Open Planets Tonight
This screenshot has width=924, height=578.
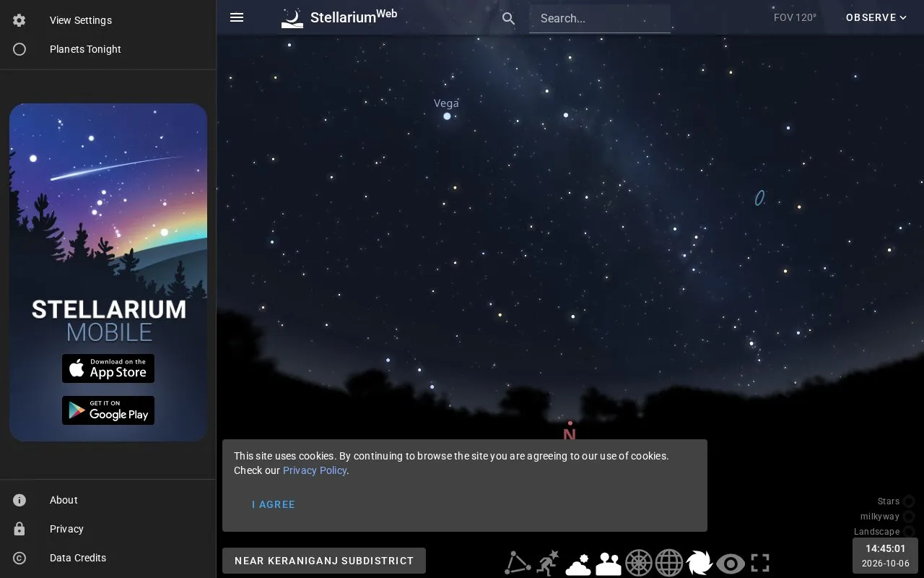coord(108,49)
